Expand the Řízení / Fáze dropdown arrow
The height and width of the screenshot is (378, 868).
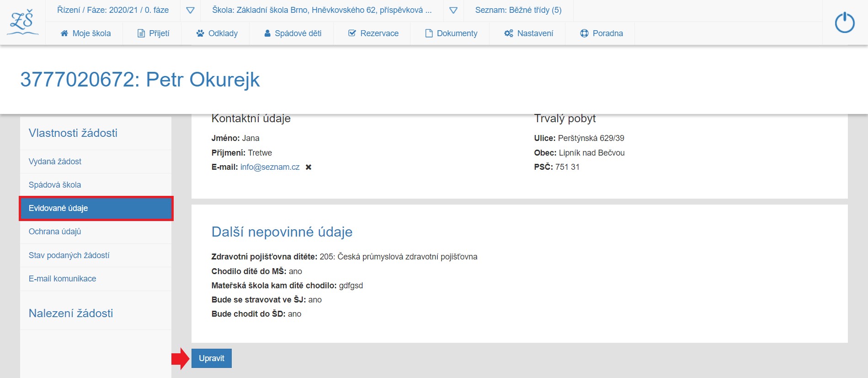(x=191, y=10)
